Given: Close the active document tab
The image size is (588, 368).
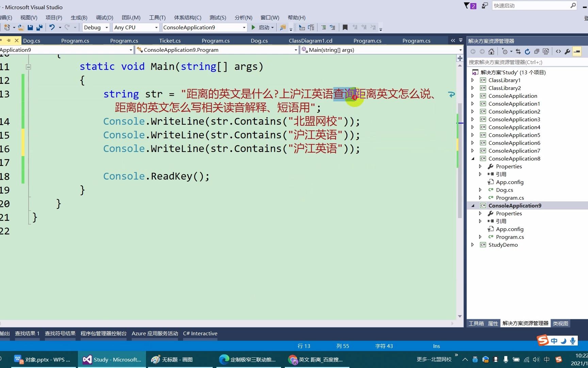Looking at the screenshot, I should click(x=16, y=40).
